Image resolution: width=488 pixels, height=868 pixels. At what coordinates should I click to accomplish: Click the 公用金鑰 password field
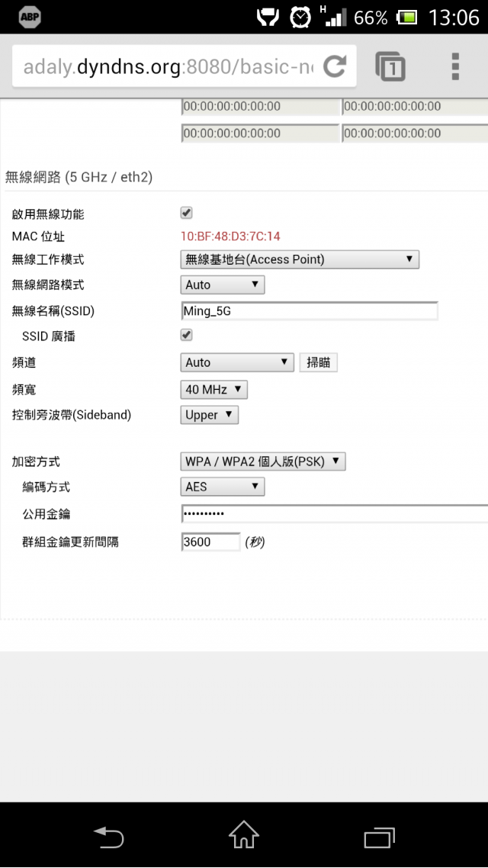[334, 514]
